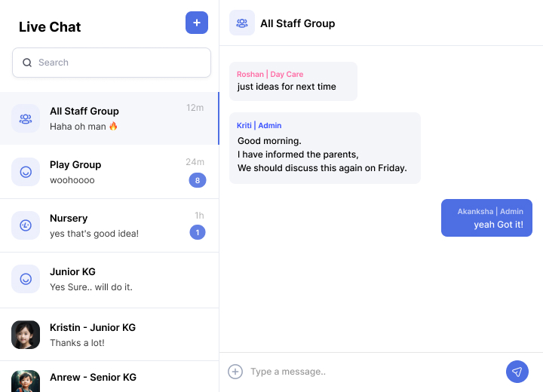This screenshot has height=392, width=543.
Task: Click the Play Group unread badge 8
Action: (197, 180)
